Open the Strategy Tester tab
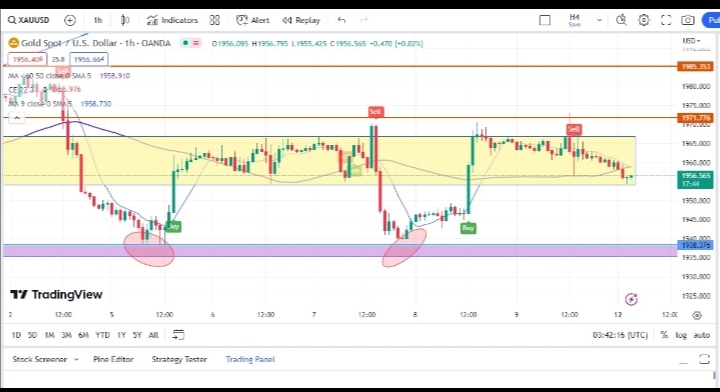720x392 pixels. click(x=179, y=359)
